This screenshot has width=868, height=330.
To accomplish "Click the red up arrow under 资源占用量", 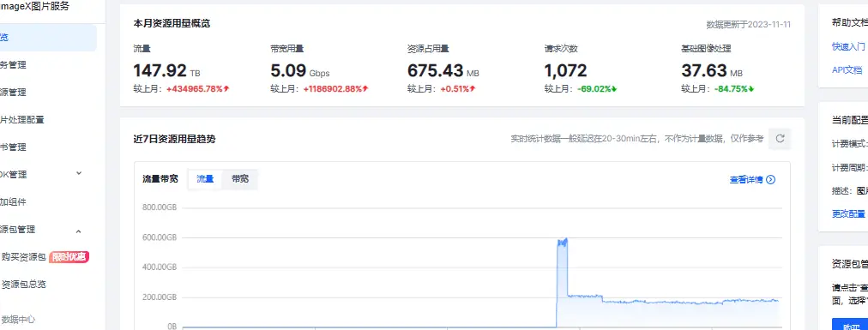I will [473, 89].
